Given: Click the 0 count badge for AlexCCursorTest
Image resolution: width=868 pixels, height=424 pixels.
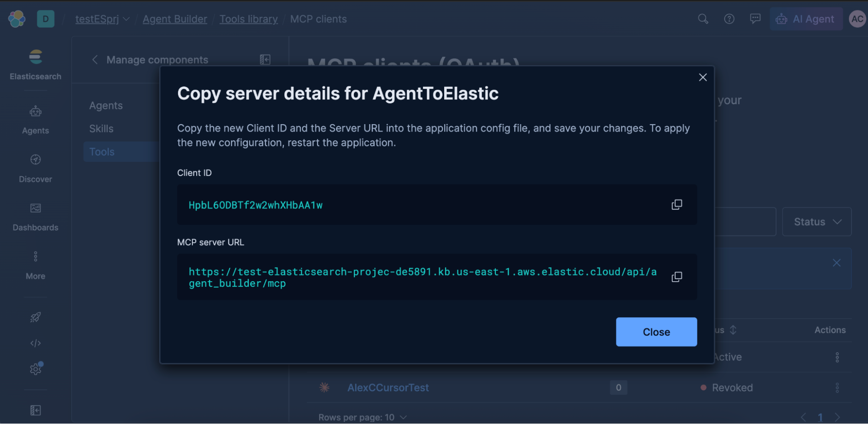Looking at the screenshot, I should (618, 388).
